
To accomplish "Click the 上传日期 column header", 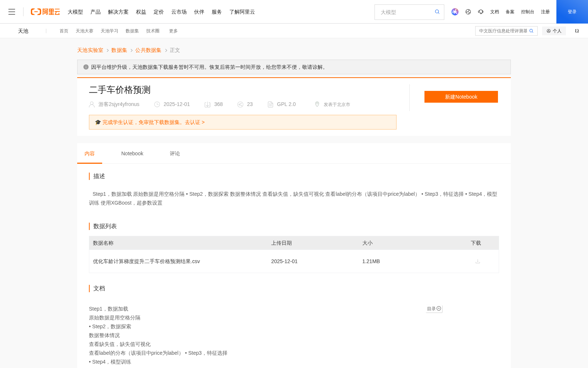I will pyautogui.click(x=282, y=243).
